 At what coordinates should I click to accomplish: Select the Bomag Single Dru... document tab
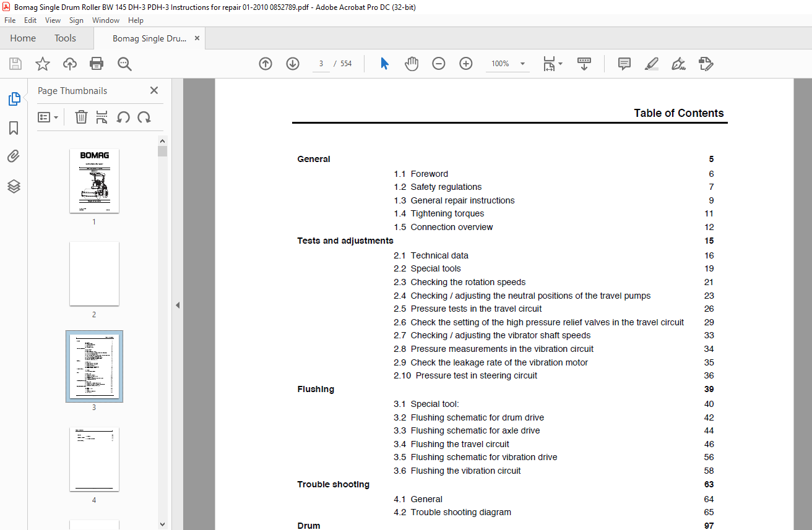pyautogui.click(x=149, y=38)
